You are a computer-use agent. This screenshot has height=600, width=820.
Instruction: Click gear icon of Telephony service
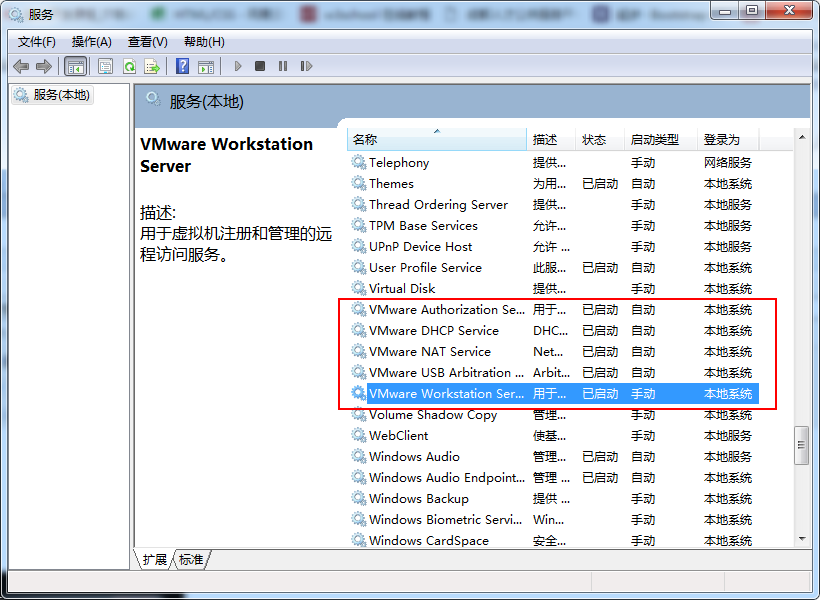[358, 162]
